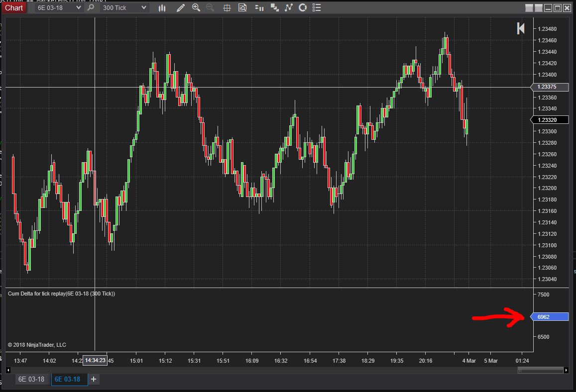Click the 1.23480 price axis label

(x=547, y=29)
